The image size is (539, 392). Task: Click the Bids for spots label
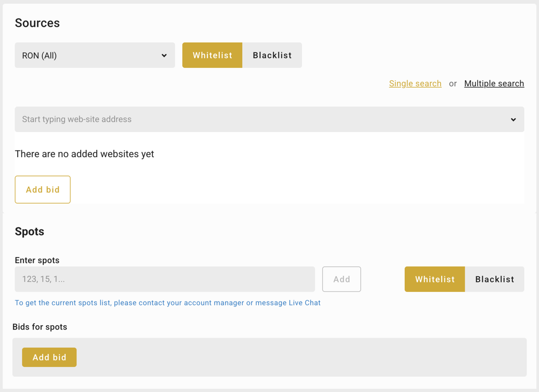click(x=40, y=327)
